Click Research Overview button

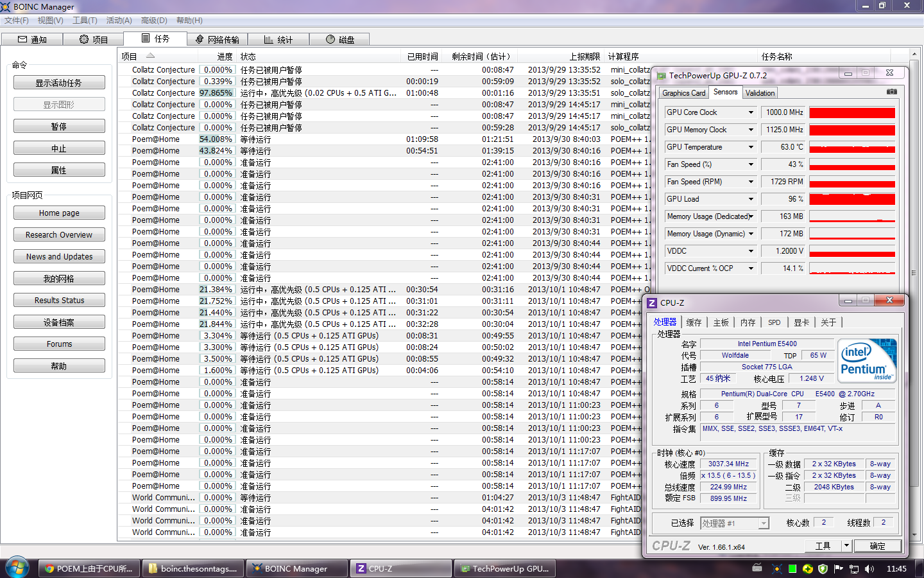coord(59,235)
